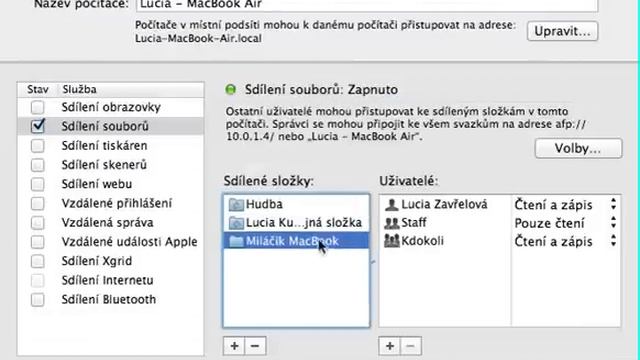The width and height of the screenshot is (640, 360).
Task: Enable Sdílení skenerů checkbox
Action: pyautogui.click(x=38, y=165)
